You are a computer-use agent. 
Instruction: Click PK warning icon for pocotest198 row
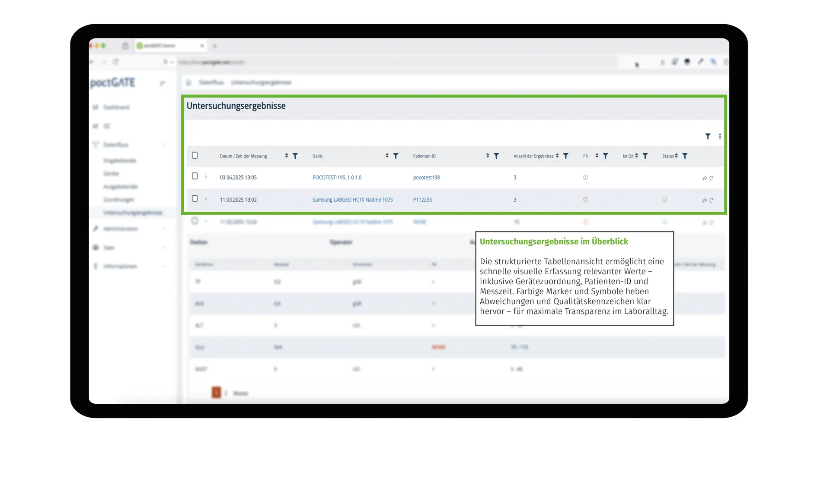click(x=585, y=178)
